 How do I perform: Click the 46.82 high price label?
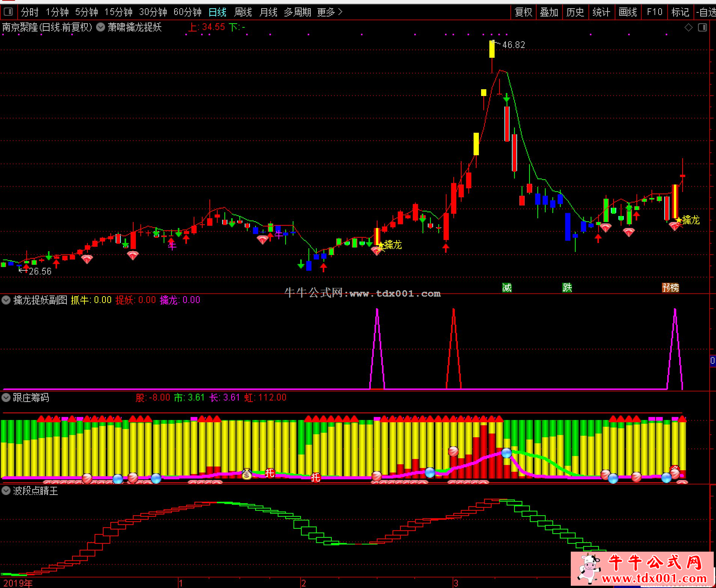pyautogui.click(x=513, y=45)
